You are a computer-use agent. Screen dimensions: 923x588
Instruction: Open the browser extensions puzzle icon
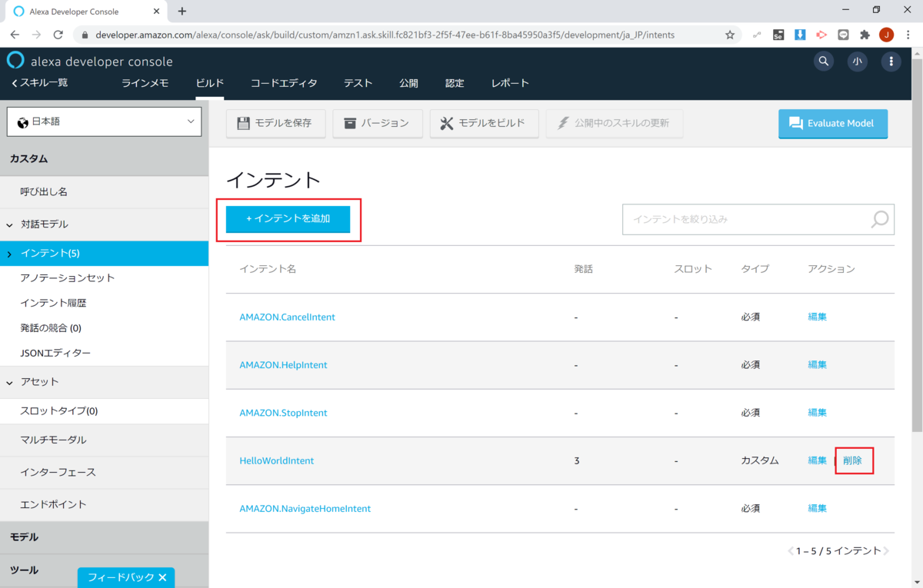click(865, 35)
